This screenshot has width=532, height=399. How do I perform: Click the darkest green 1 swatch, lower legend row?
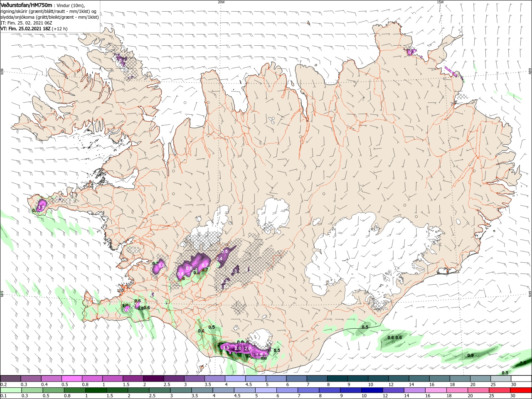tap(96, 390)
